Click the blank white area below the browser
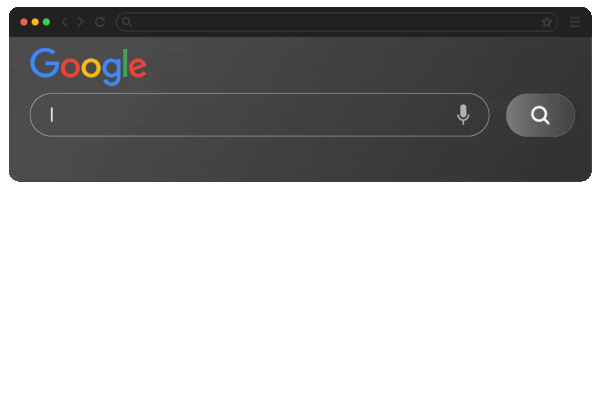This screenshot has width=600, height=410. tap(300, 297)
